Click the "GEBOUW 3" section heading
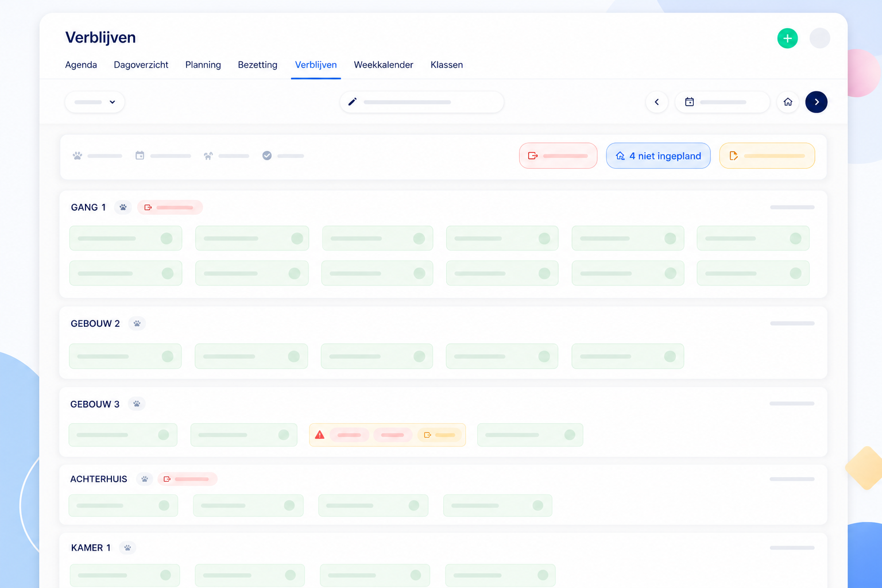The width and height of the screenshot is (882, 588). (95, 404)
